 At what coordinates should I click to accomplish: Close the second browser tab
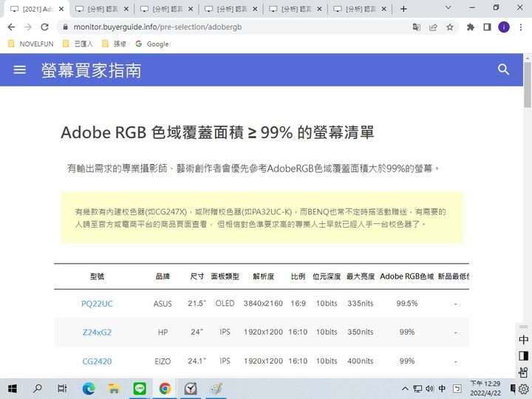(126, 9)
